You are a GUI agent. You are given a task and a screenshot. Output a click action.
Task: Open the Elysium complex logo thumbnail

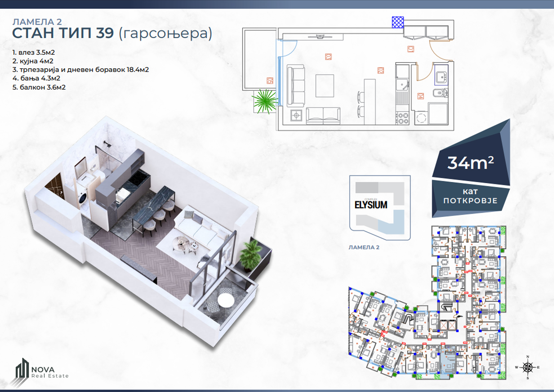pos(380,208)
